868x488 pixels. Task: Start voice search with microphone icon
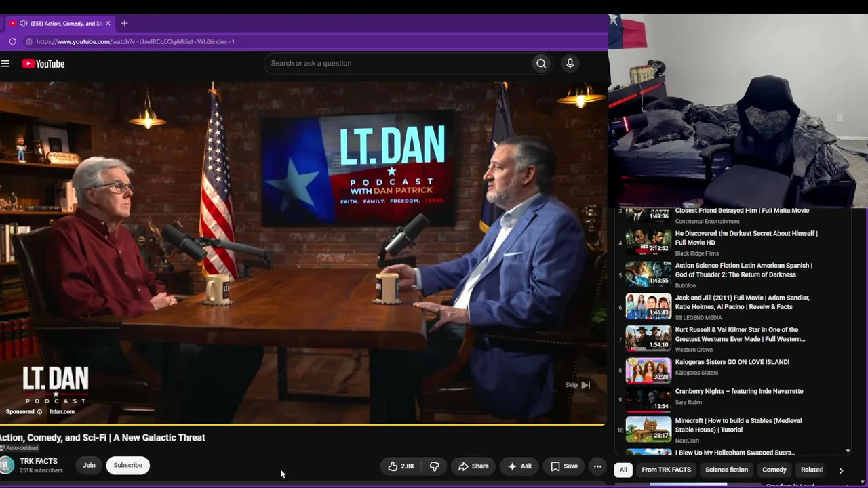pyautogui.click(x=570, y=63)
